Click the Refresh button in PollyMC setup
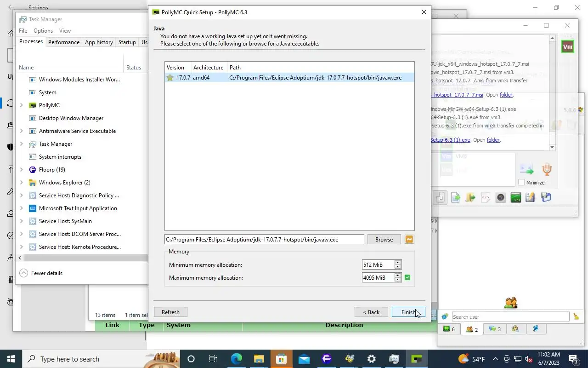This screenshot has height=368, width=588. pyautogui.click(x=170, y=312)
